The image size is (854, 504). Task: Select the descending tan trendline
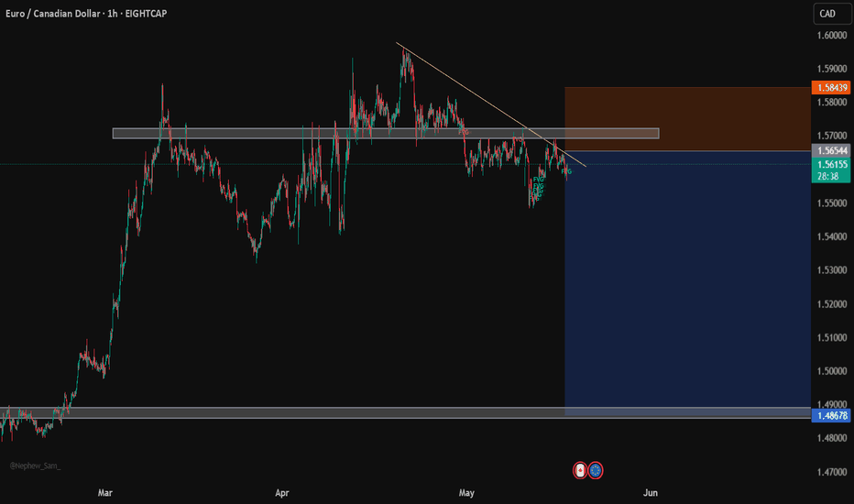(x=490, y=104)
